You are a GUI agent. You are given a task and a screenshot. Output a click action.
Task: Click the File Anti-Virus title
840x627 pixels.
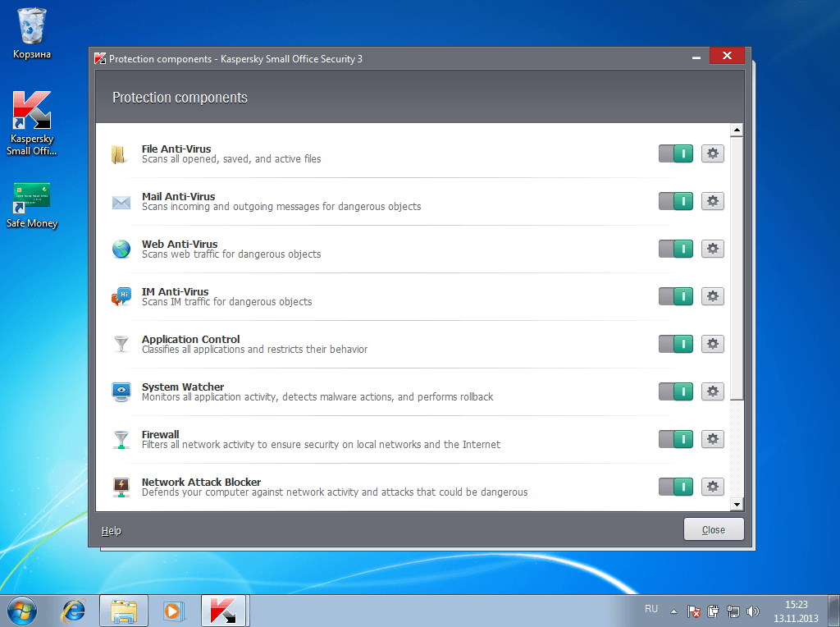click(x=176, y=149)
